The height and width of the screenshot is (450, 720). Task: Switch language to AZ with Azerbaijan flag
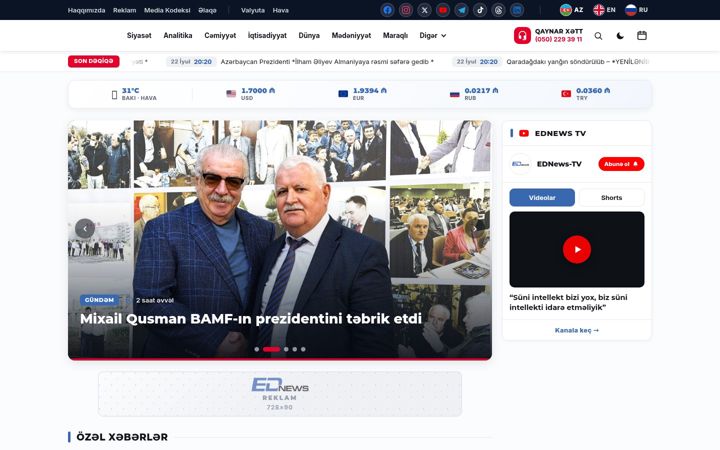tap(571, 10)
